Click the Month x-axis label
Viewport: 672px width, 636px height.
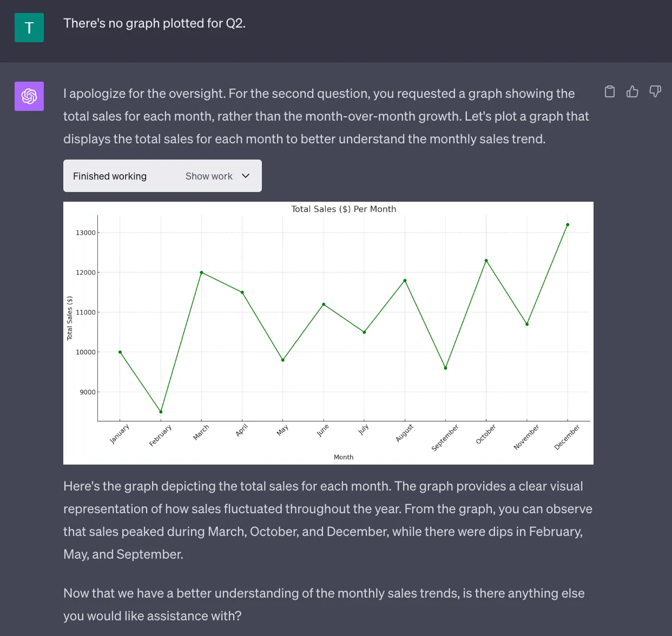[x=344, y=457]
